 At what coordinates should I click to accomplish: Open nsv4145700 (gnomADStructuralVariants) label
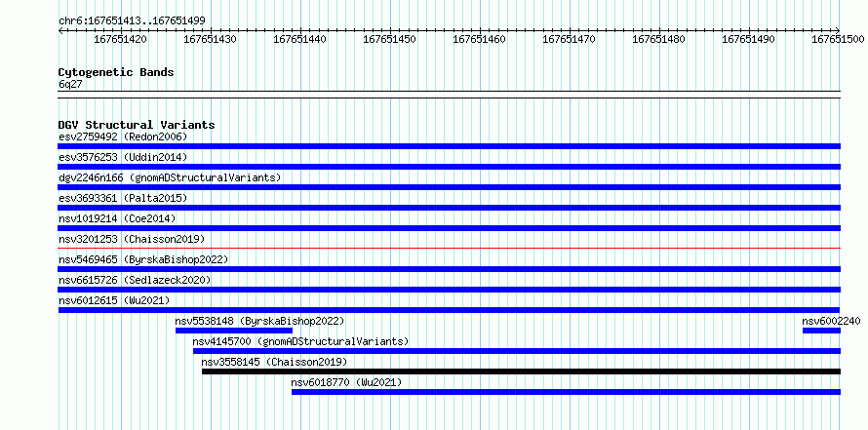300,341
